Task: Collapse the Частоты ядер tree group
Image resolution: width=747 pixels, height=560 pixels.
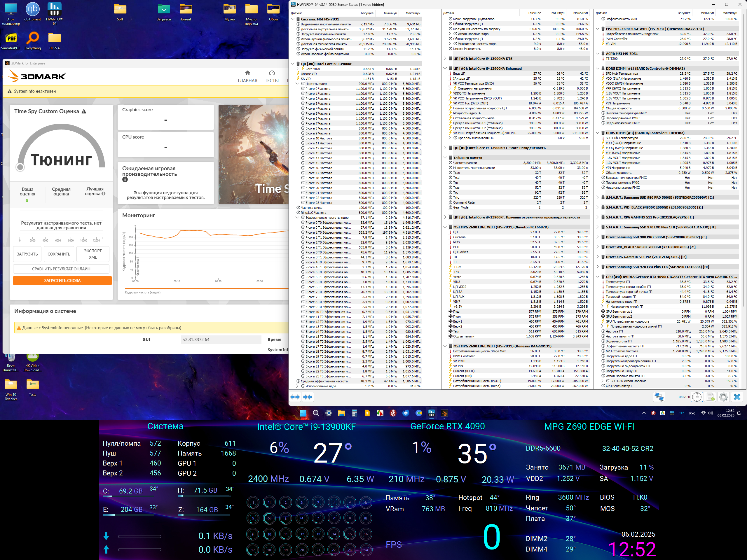Action: point(298,84)
